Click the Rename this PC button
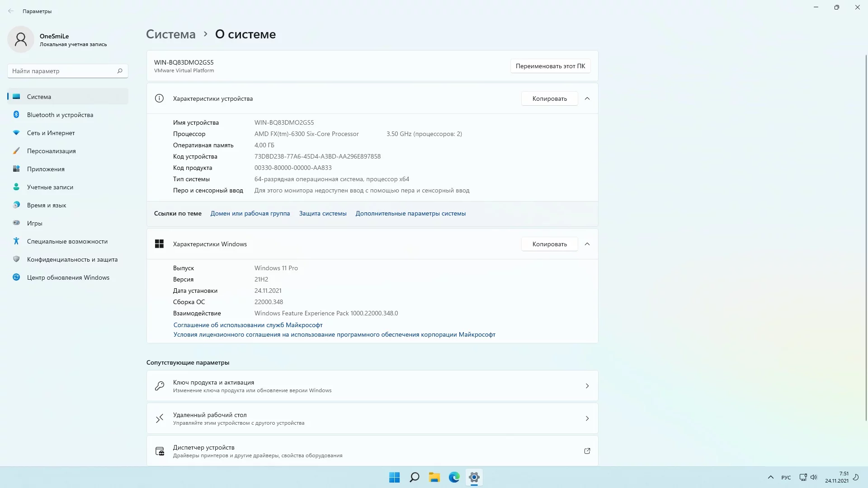This screenshot has width=868, height=488. pos(550,66)
